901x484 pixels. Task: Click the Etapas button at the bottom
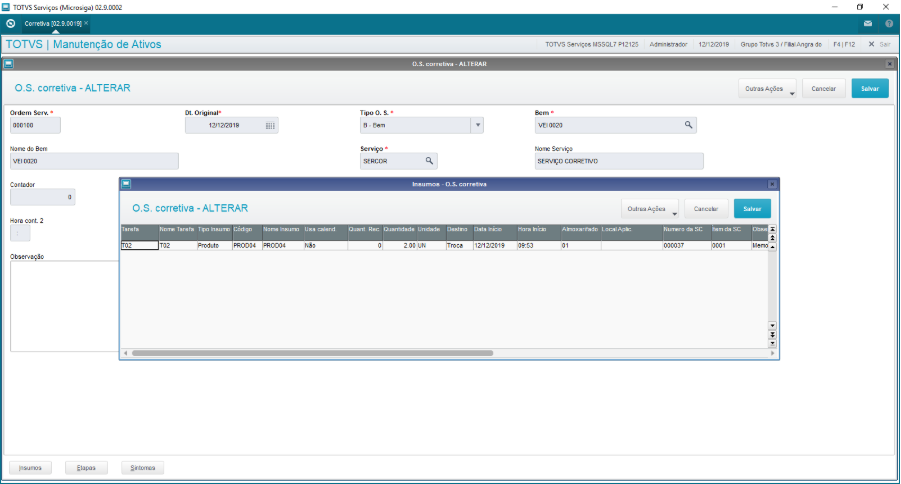(86, 468)
